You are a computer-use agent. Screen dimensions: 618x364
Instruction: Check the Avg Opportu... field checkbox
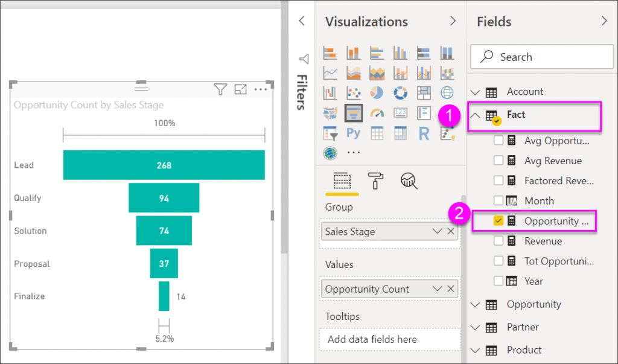tap(498, 141)
